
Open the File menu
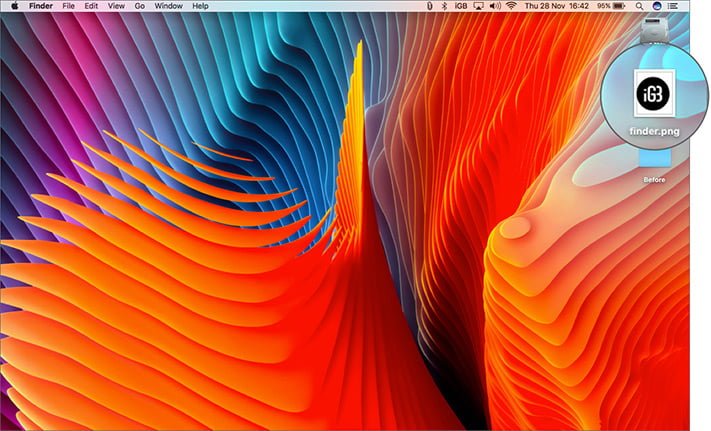(x=68, y=6)
